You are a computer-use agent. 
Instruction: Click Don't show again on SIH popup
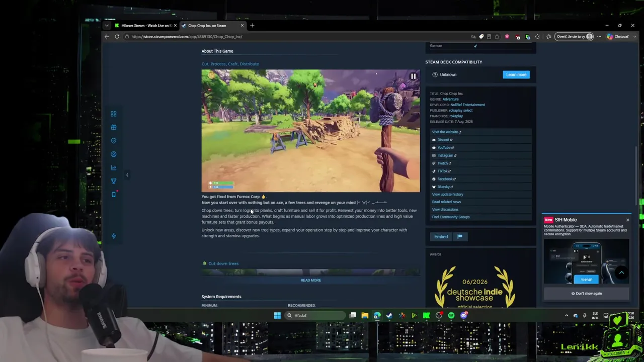click(586, 294)
